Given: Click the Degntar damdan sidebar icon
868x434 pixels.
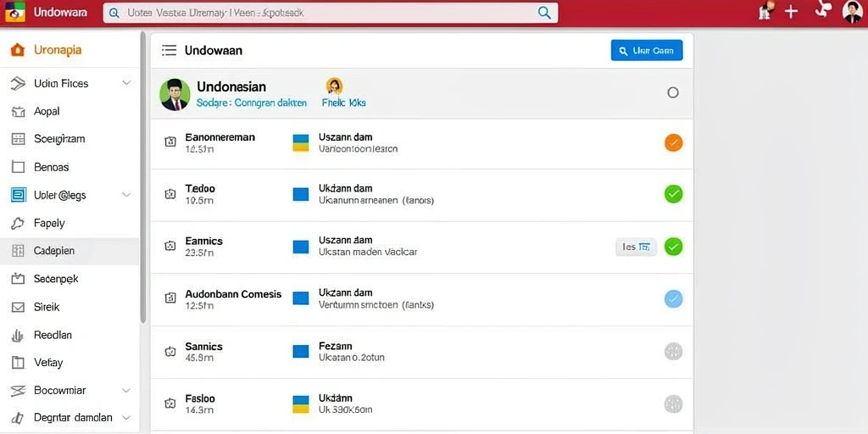Looking at the screenshot, I should click(x=18, y=418).
